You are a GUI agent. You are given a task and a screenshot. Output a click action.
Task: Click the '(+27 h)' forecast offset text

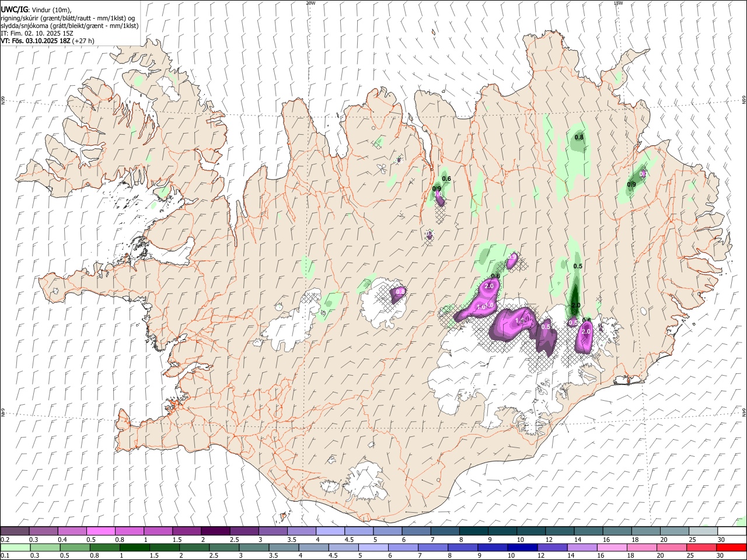pyautogui.click(x=82, y=41)
